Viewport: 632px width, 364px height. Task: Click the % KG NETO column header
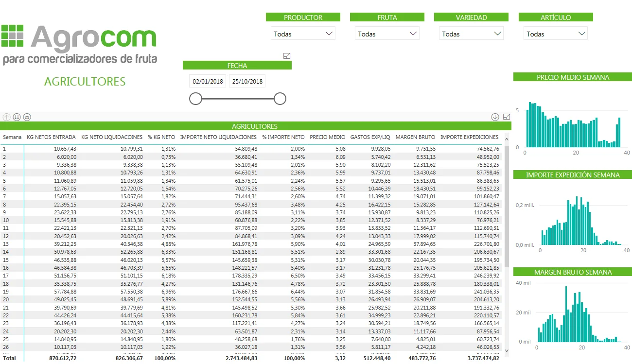pos(161,137)
